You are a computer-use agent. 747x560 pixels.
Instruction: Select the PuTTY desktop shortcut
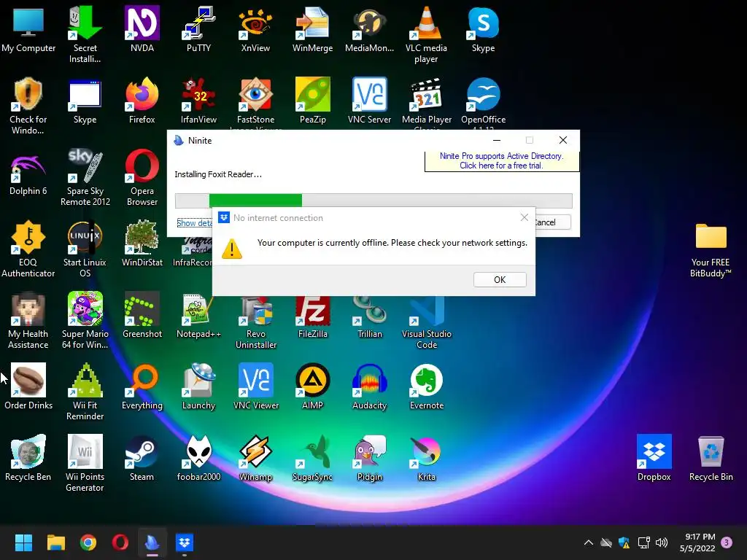pyautogui.click(x=198, y=29)
